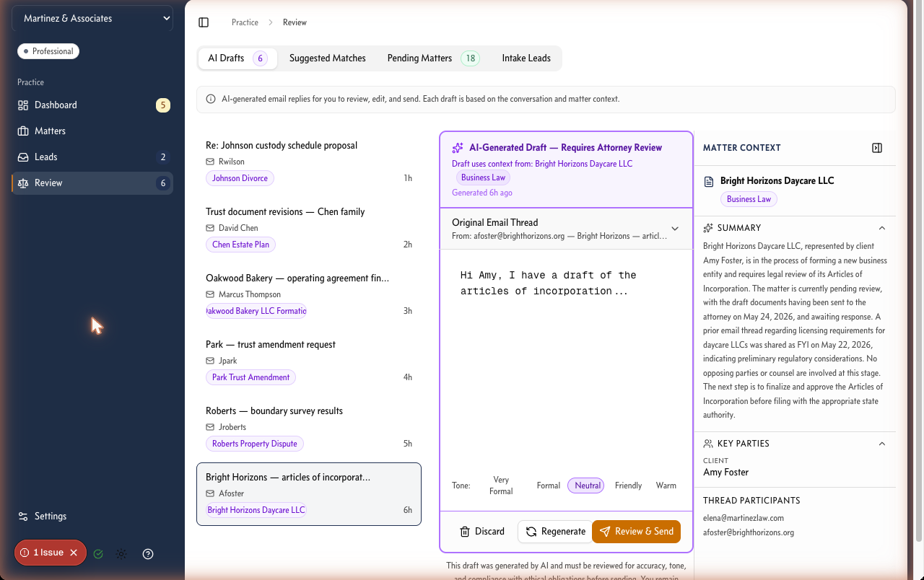
Task: Open help via the question mark icon
Action: (x=148, y=554)
